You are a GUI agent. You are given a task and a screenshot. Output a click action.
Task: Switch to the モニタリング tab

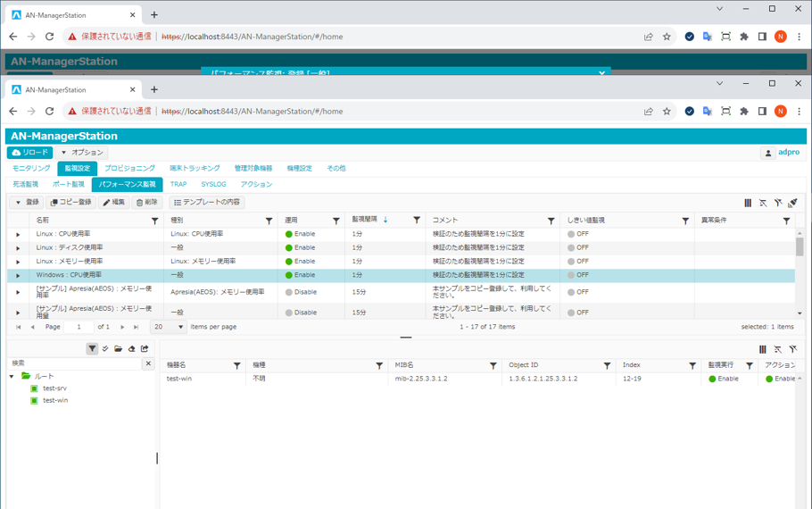point(31,169)
